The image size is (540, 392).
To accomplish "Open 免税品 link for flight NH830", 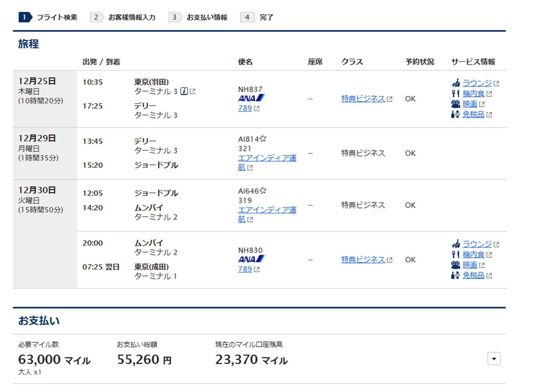I will click(473, 275).
